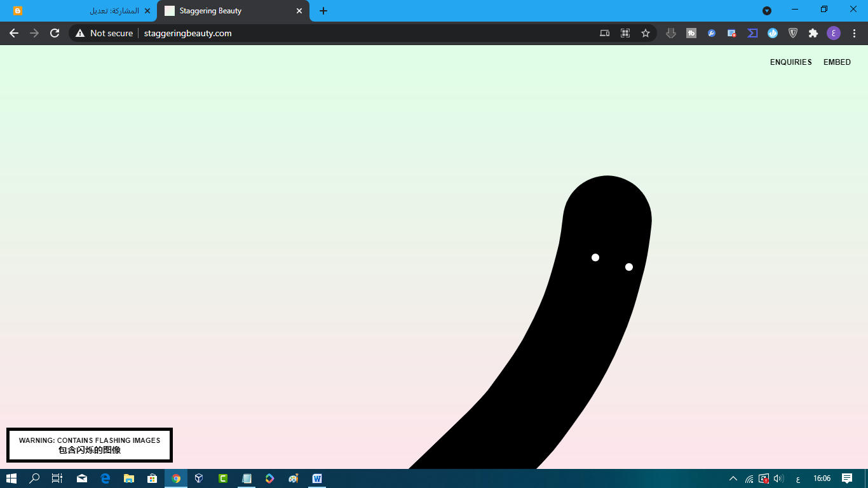868x488 pixels.
Task: Open the purple profile avatar
Action: click(834, 33)
